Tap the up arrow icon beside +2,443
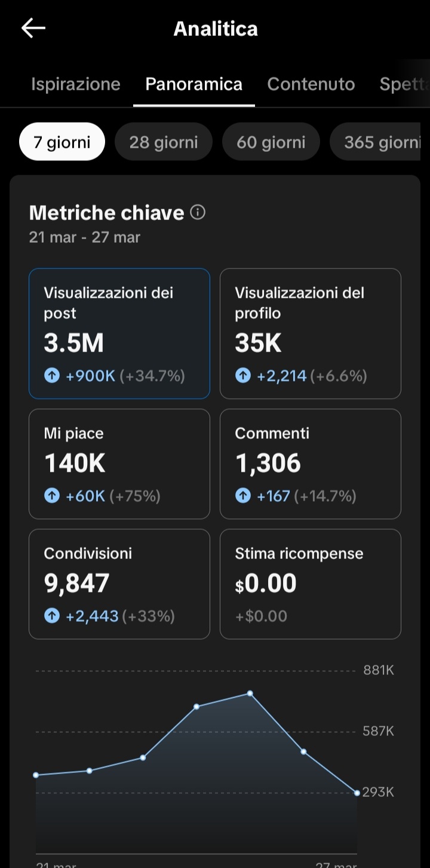430x868 pixels. coord(52,616)
